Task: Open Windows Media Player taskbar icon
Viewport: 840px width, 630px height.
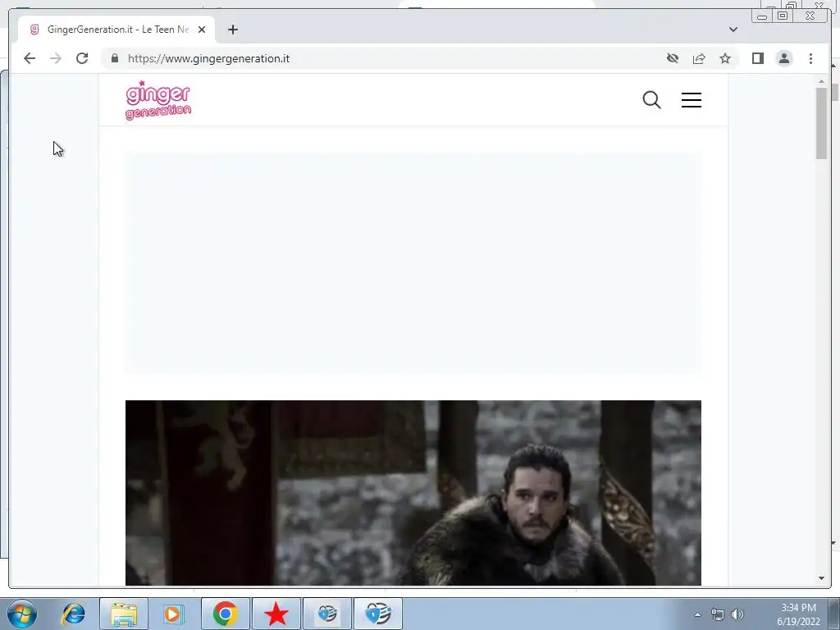Action: pos(173,614)
